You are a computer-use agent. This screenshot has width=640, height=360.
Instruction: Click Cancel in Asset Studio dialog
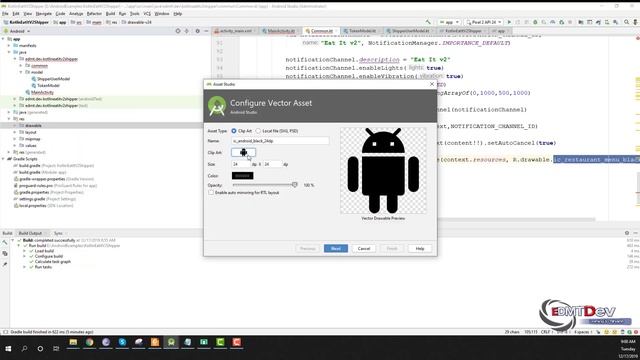pos(364,249)
